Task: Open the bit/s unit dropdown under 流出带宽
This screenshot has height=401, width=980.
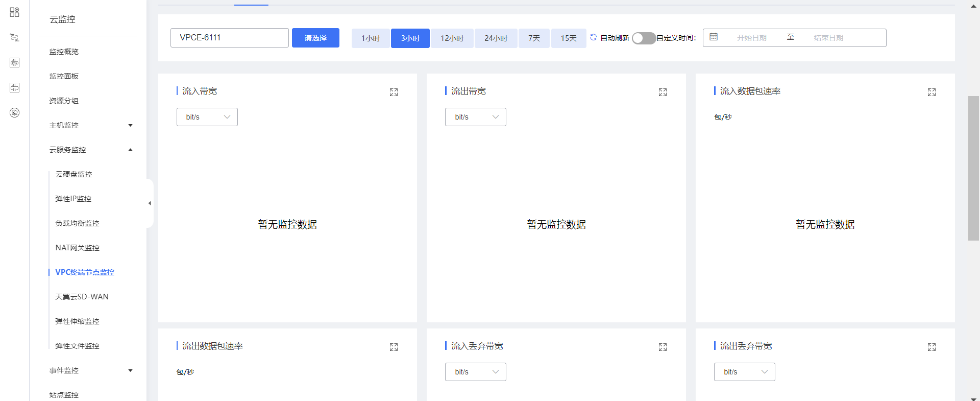Action: [475, 117]
